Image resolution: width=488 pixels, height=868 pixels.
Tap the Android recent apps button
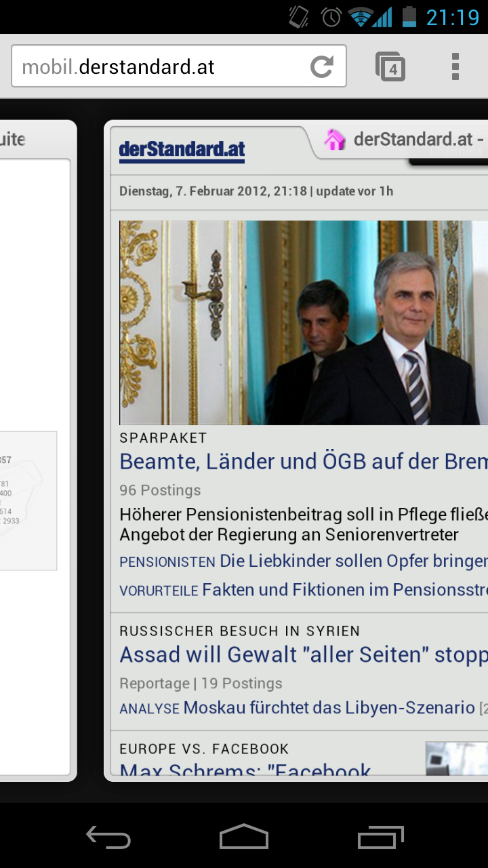(380, 837)
